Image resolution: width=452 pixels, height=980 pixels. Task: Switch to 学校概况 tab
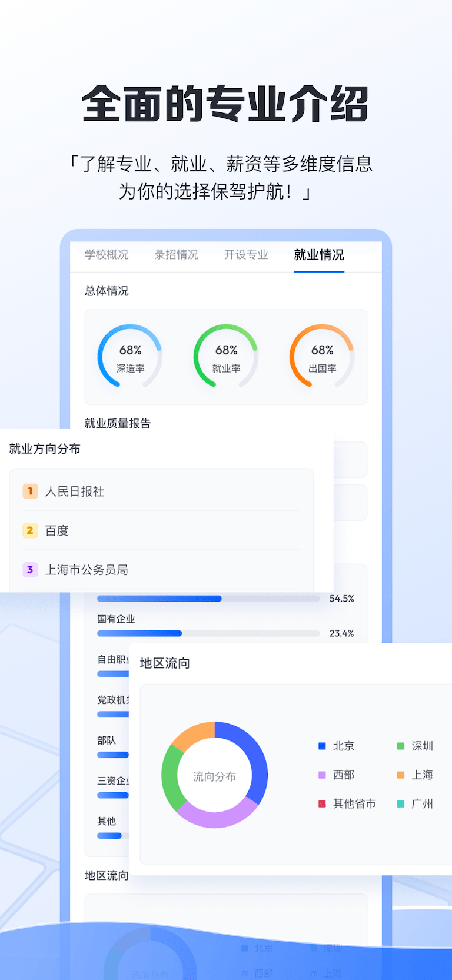pyautogui.click(x=107, y=255)
